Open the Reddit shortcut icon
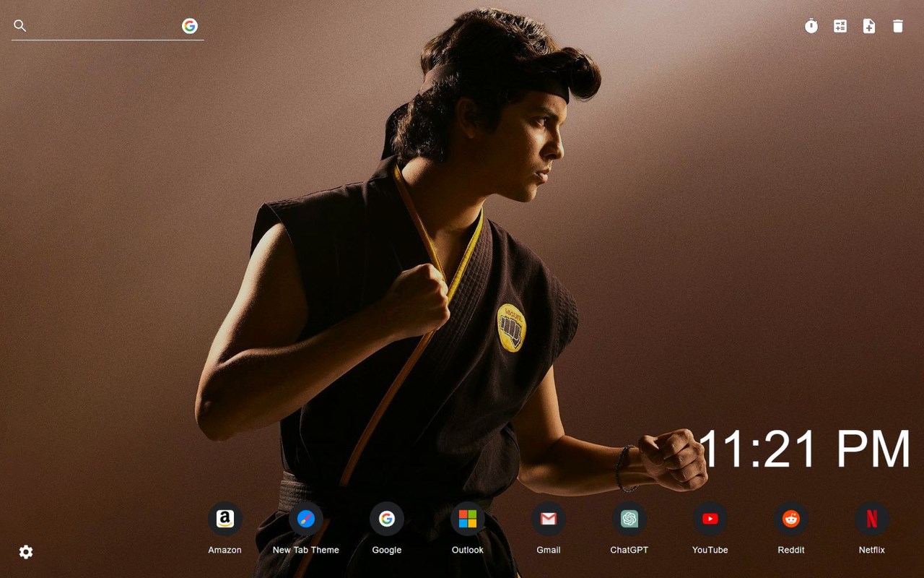Image resolution: width=924 pixels, height=578 pixels. (791, 519)
